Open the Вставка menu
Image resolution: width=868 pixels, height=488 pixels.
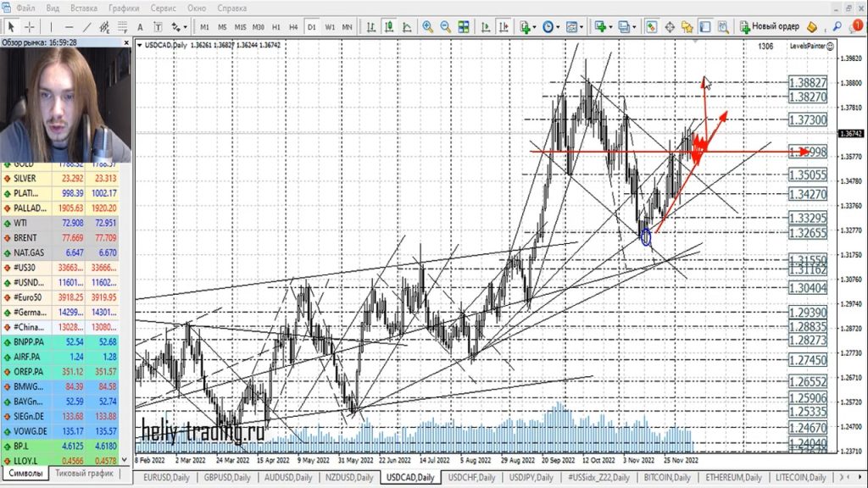[84, 8]
